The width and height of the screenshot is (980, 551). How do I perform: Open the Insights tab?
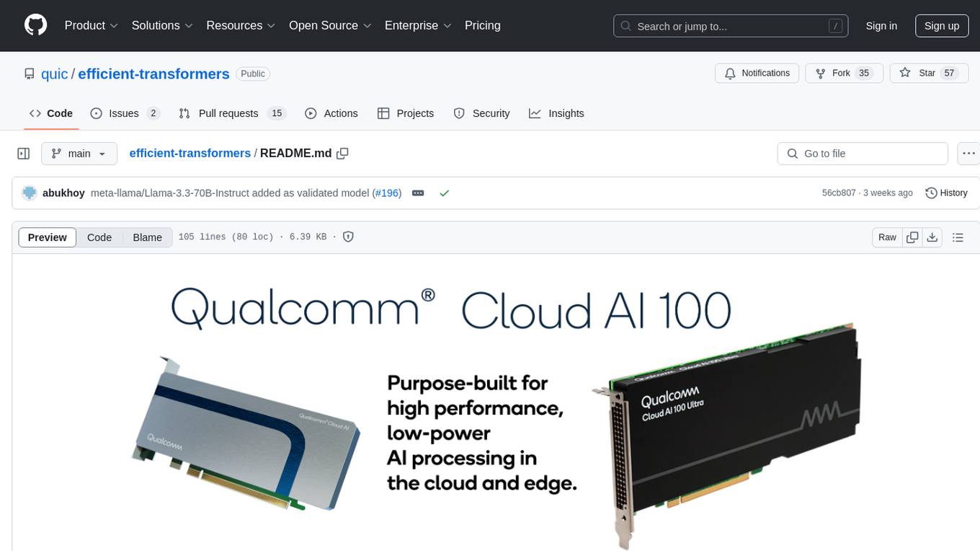[x=556, y=113]
